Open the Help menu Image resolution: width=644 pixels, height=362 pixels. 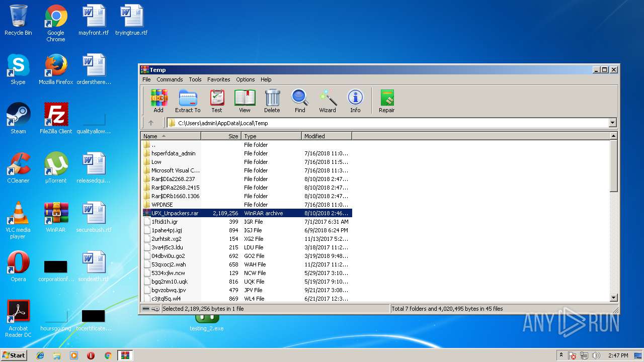266,79
